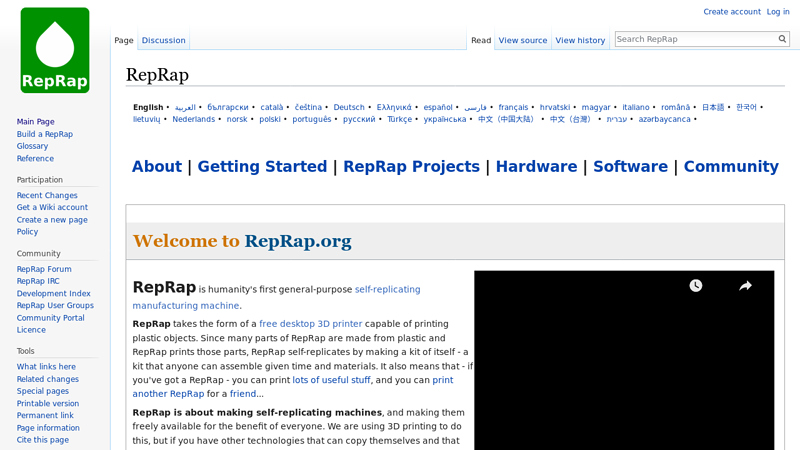Click the video Watch later clock icon
Screen dimensions: 800x450
(x=695, y=286)
